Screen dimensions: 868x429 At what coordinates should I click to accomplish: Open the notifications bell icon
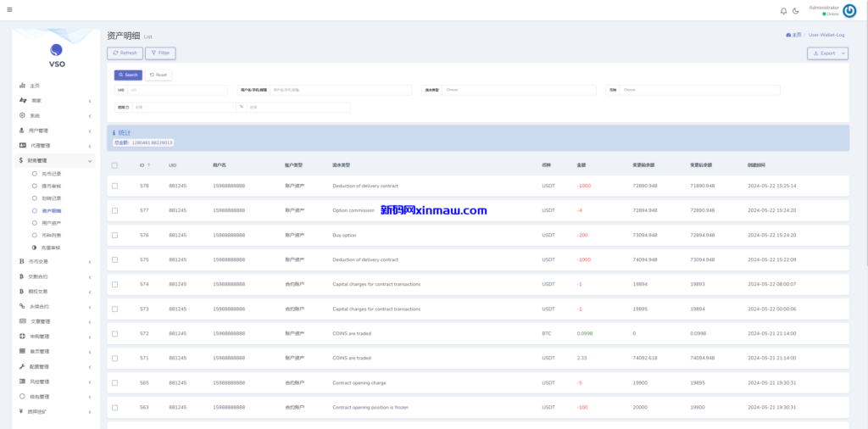click(783, 11)
